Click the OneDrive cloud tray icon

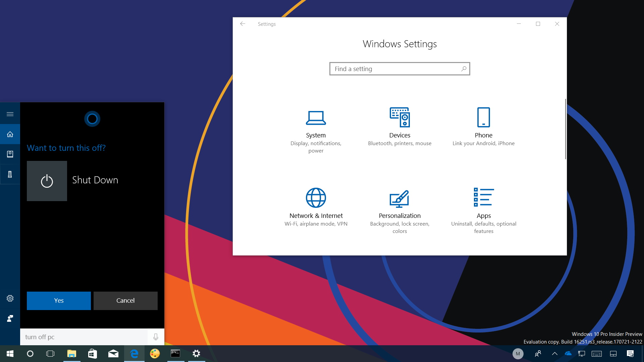(568, 354)
